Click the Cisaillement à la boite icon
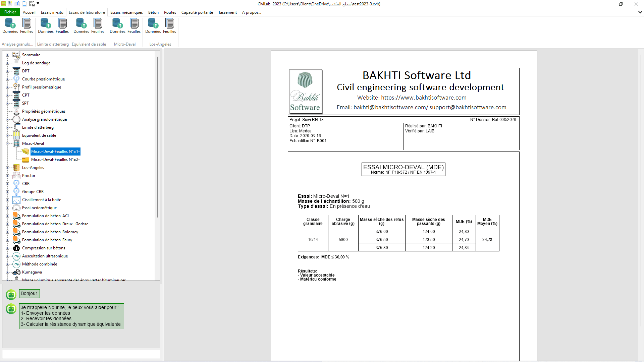 pyautogui.click(x=16, y=200)
